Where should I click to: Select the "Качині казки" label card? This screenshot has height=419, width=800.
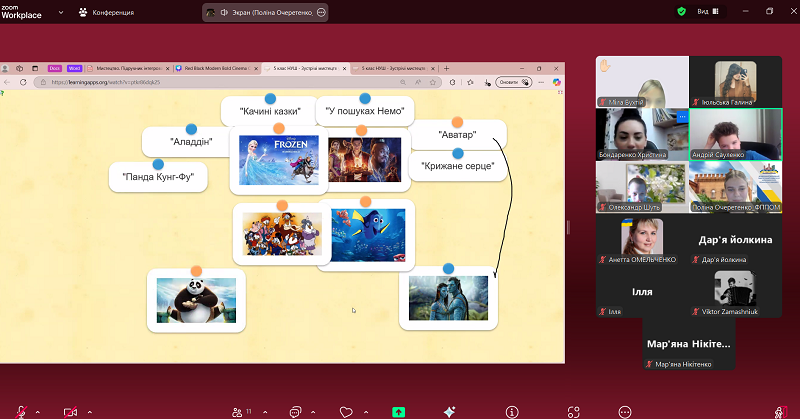(x=270, y=111)
